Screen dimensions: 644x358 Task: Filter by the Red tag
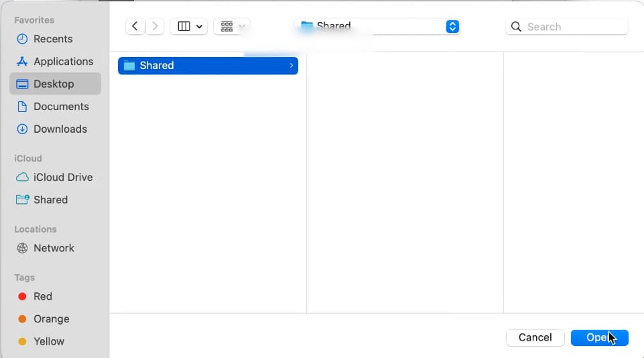[x=42, y=296]
